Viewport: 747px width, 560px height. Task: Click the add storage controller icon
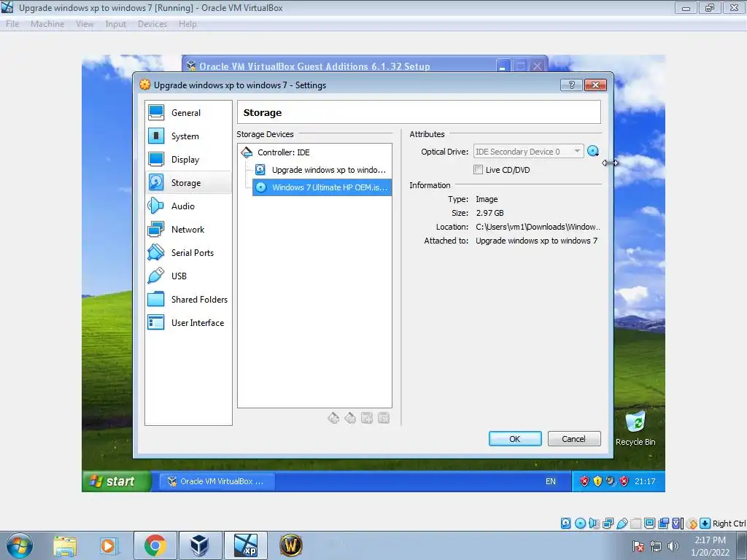point(333,418)
